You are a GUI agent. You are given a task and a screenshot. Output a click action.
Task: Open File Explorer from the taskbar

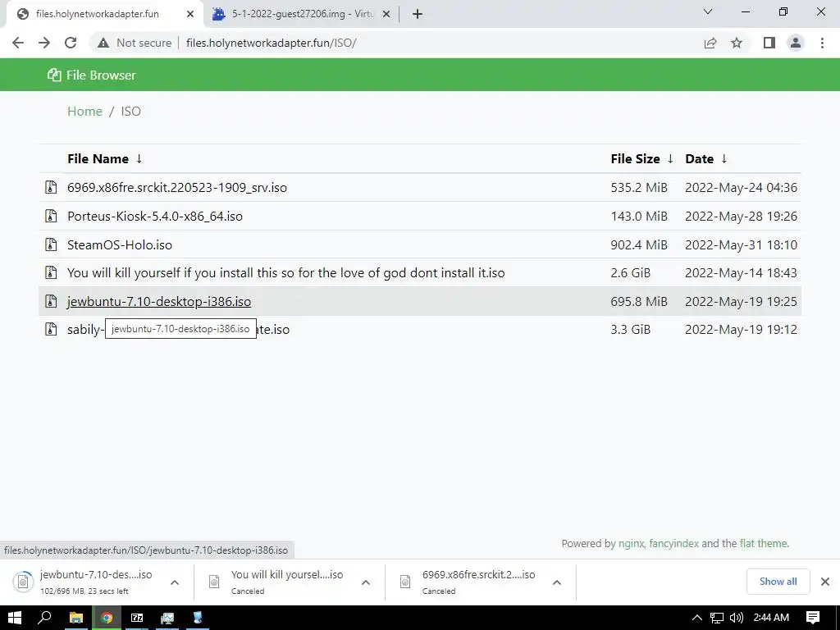(76, 618)
